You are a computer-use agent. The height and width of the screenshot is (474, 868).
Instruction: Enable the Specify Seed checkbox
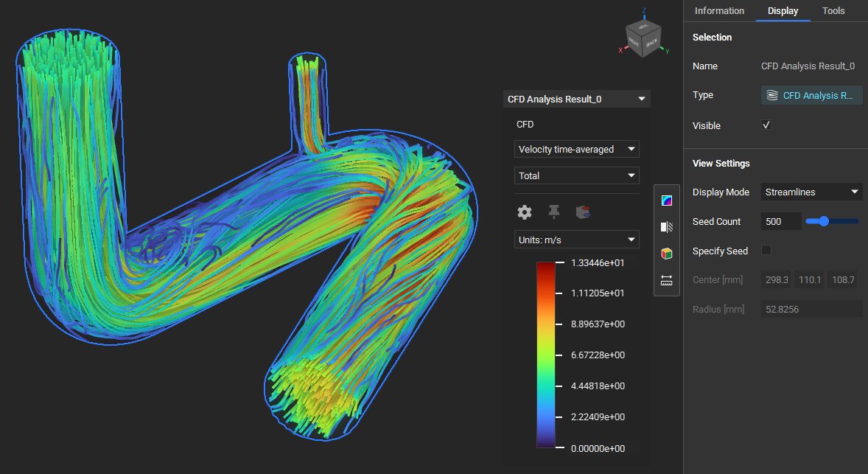tap(766, 250)
